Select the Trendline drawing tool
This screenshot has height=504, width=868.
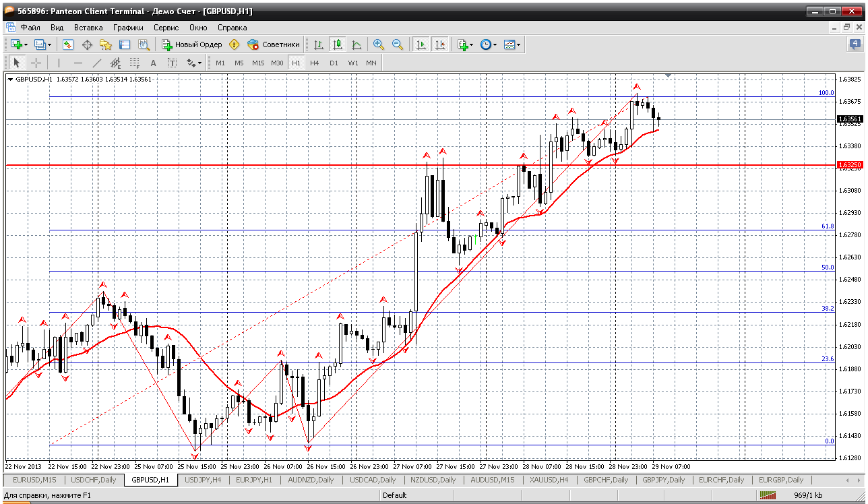tap(96, 63)
